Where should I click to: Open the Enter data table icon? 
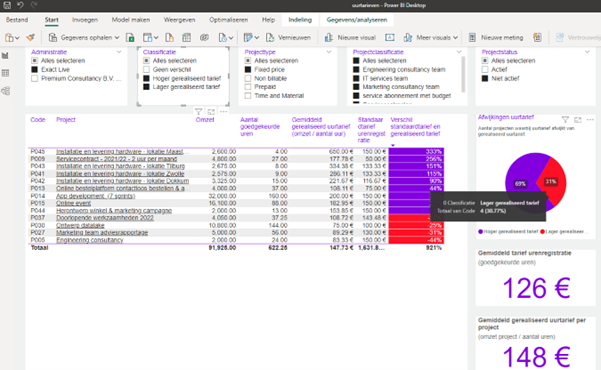tap(186, 38)
